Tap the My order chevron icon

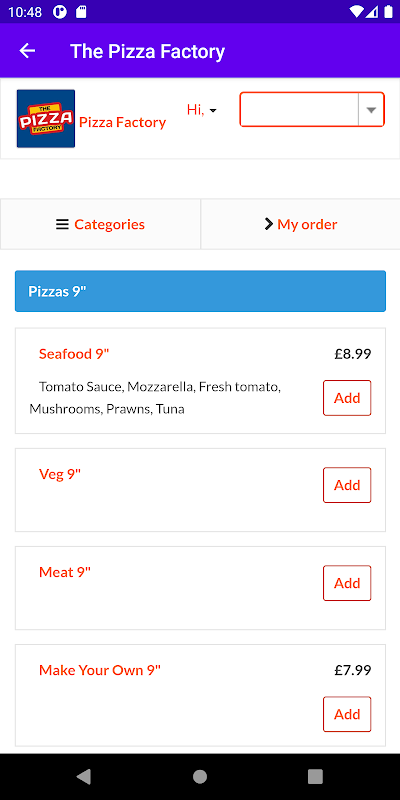(269, 224)
